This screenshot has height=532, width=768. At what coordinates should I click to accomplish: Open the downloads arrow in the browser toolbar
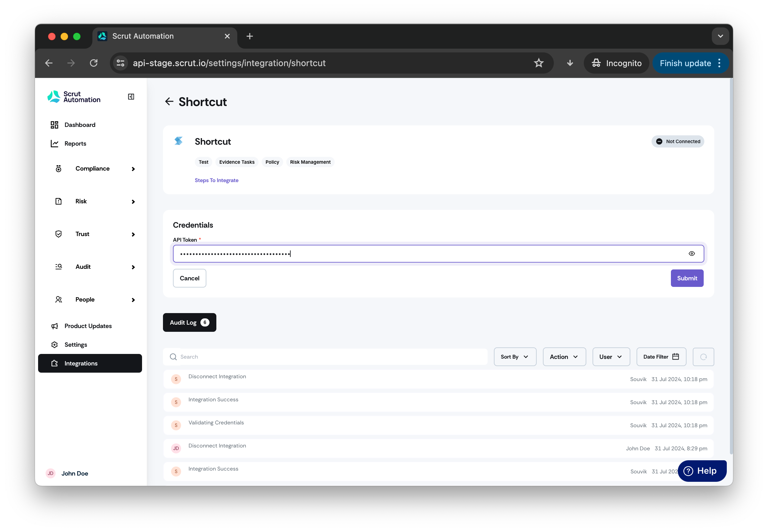coord(570,63)
